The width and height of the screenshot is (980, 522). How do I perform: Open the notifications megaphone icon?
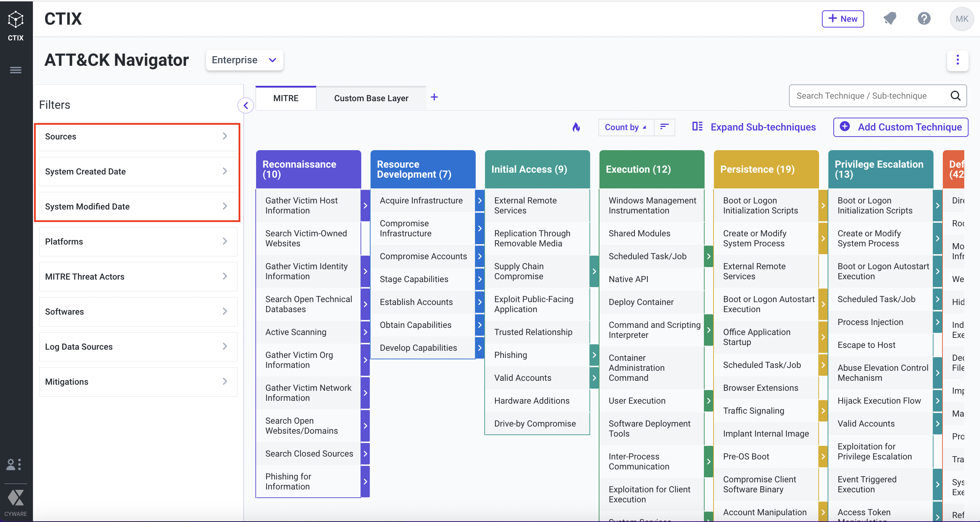tap(890, 19)
